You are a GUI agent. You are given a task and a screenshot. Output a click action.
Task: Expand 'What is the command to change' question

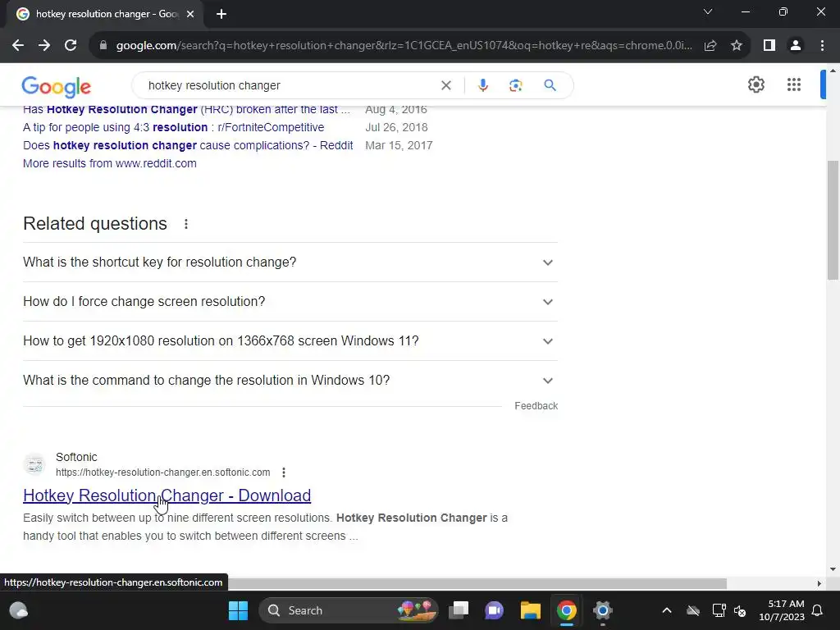(x=290, y=381)
